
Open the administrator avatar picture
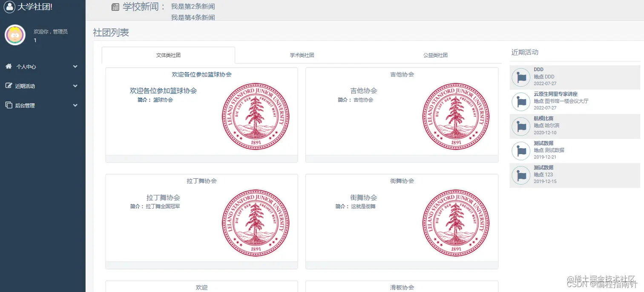coord(15,35)
